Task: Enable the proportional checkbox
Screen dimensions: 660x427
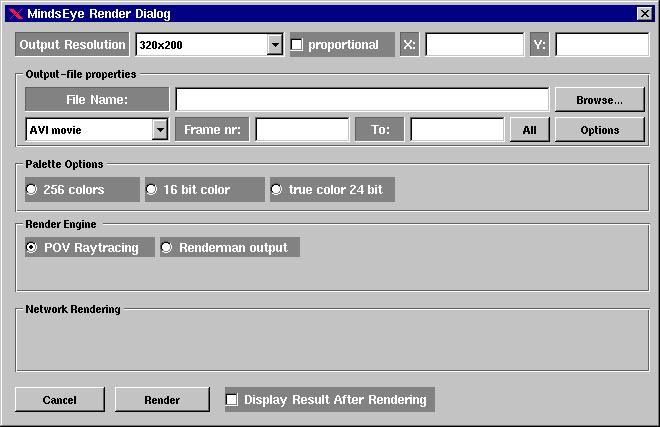Action: click(297, 45)
